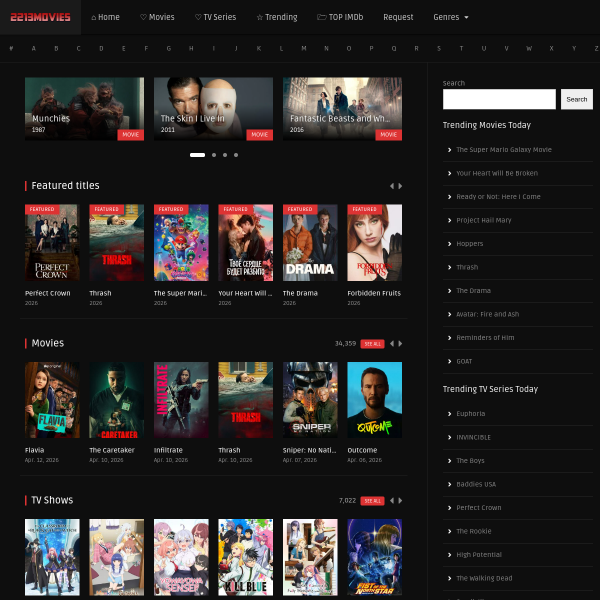This screenshot has height=600, width=600.
Task: Show next Movies with right arrow
Action: [400, 344]
